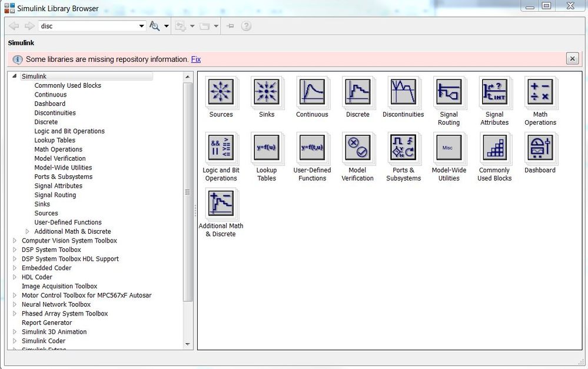Click tree scrollbar up arrow
588x369 pixels.
pyautogui.click(x=188, y=77)
